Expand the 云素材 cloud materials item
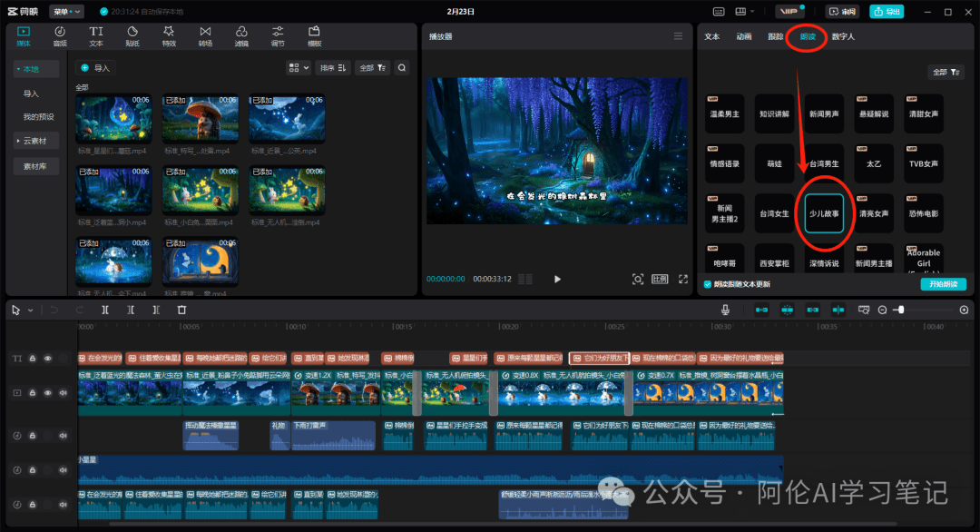980x532 pixels. point(36,141)
